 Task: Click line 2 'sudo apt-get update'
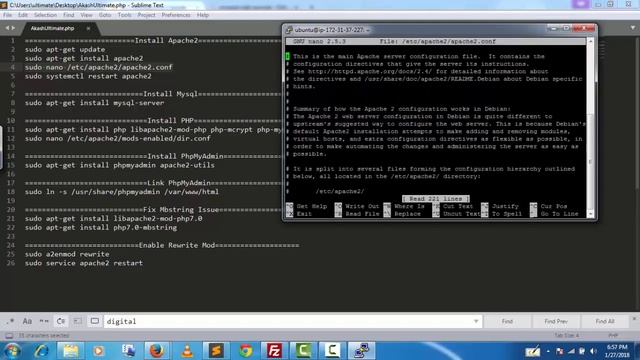click(x=65, y=49)
